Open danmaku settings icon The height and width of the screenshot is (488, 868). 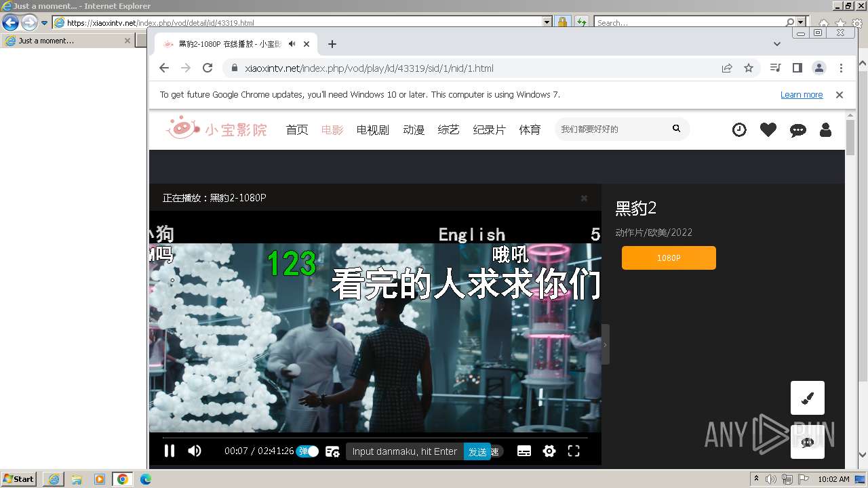point(332,451)
